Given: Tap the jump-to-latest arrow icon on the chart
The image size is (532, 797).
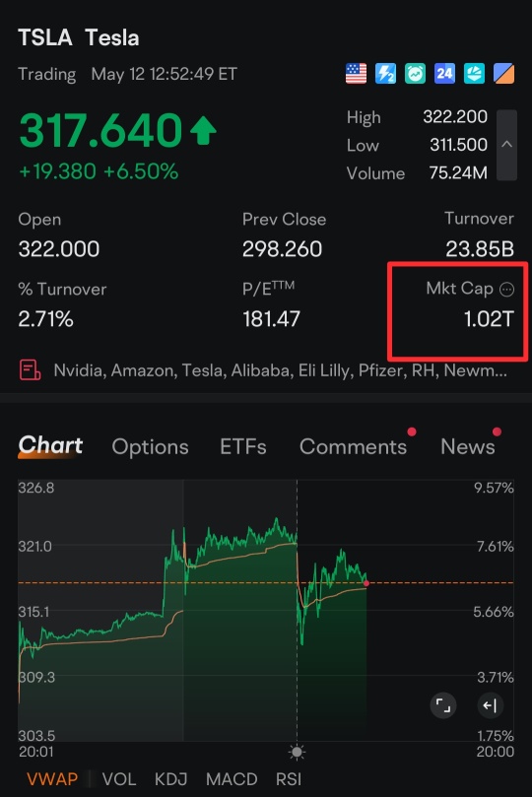Looking at the screenshot, I should click(x=491, y=705).
